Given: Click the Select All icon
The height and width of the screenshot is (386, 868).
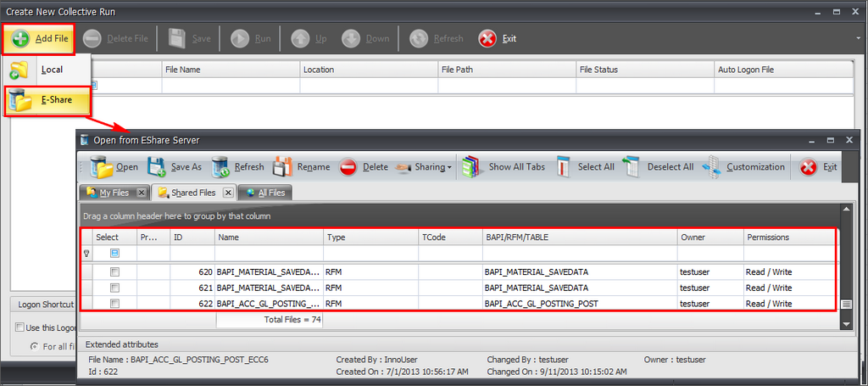Looking at the screenshot, I should (x=564, y=167).
